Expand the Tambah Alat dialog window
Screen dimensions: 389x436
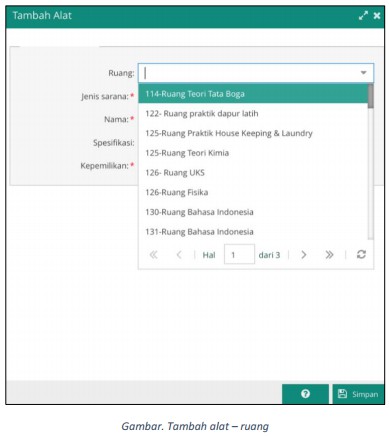click(363, 15)
